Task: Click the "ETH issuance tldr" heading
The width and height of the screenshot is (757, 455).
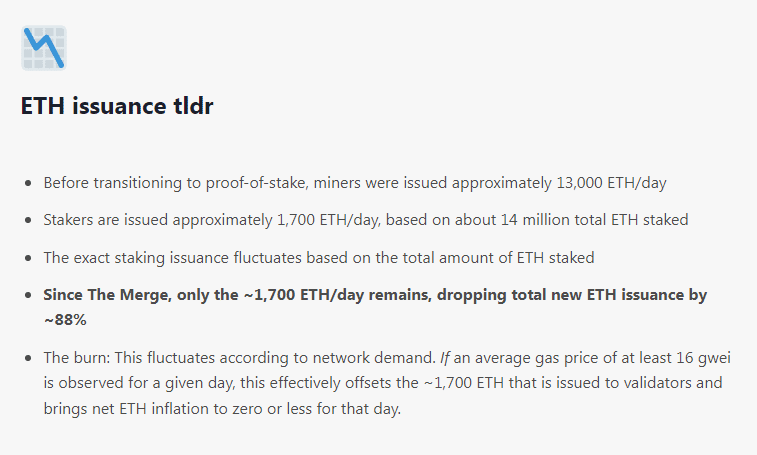Action: coord(117,107)
